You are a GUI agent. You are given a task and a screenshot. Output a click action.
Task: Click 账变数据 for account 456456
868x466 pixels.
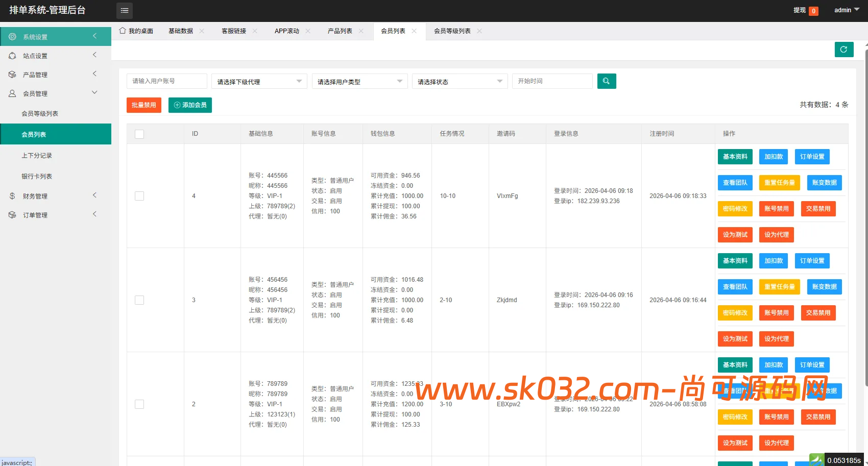[825, 287]
